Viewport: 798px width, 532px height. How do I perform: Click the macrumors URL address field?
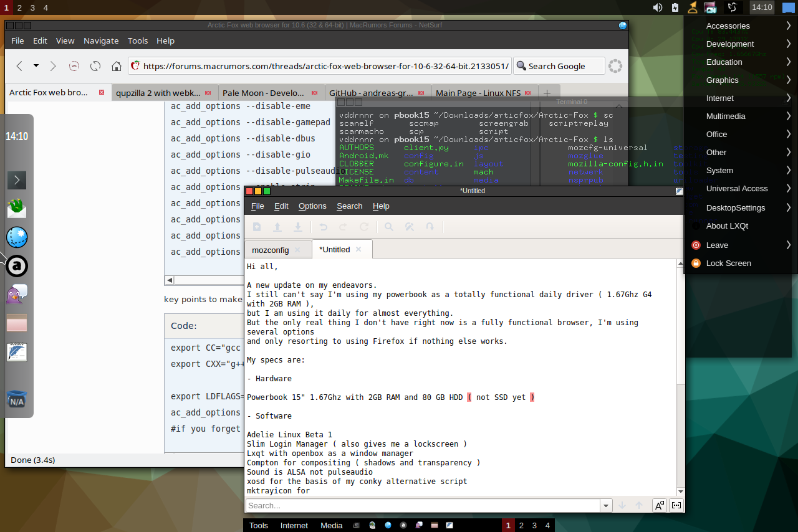(320, 66)
